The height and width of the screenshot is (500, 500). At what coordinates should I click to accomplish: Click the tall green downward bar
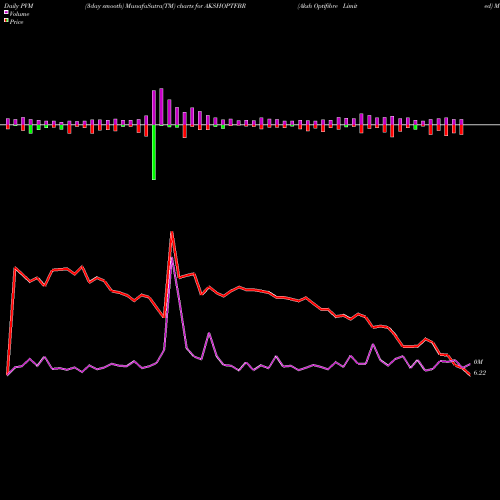154,152
